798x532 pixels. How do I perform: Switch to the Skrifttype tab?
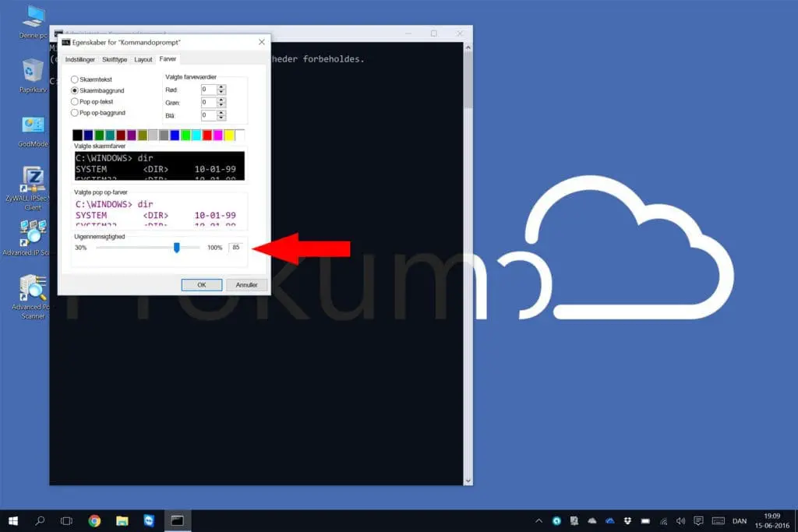(115, 59)
